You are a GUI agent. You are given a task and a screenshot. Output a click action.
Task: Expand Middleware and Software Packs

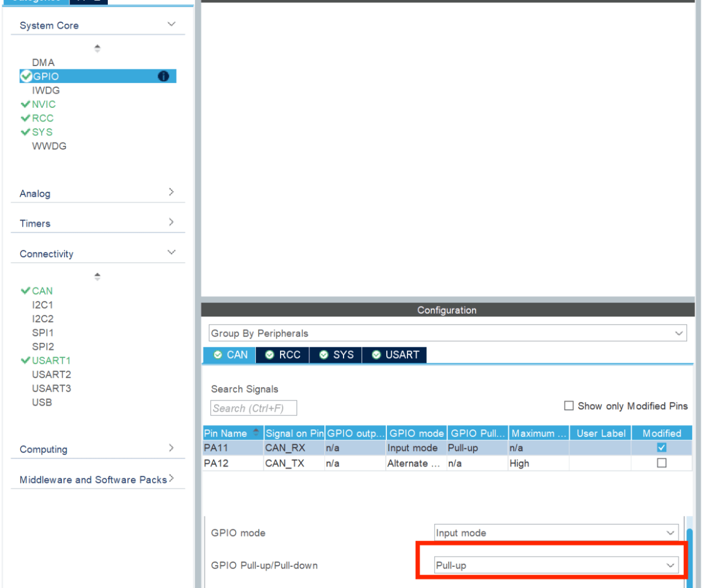171,478
